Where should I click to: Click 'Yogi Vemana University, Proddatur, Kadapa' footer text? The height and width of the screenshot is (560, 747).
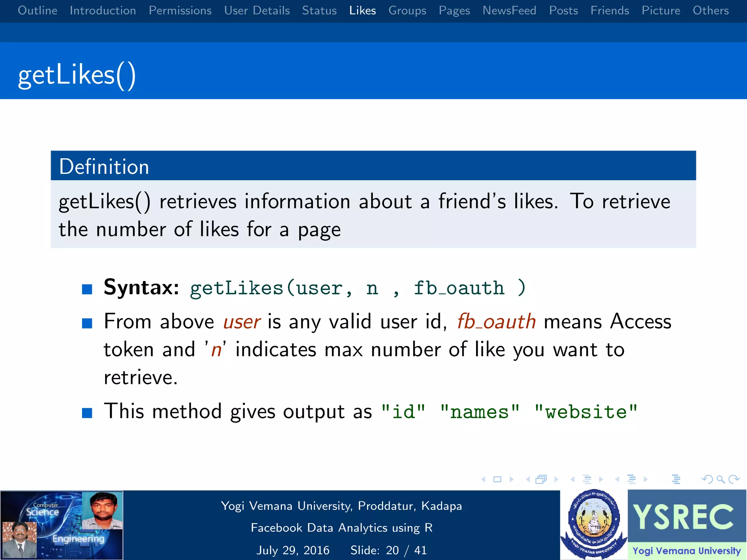tap(341, 506)
